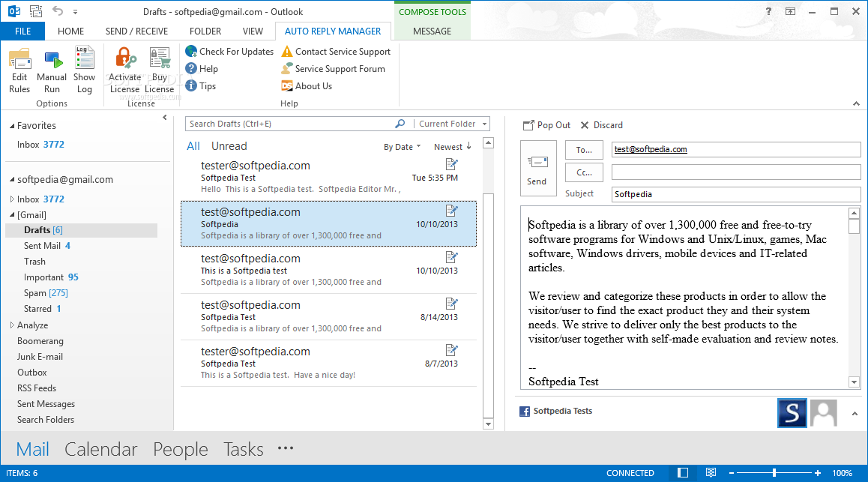Image resolution: width=868 pixels, height=482 pixels.
Task: Open Ribbon Display Options icon
Action: click(x=791, y=11)
